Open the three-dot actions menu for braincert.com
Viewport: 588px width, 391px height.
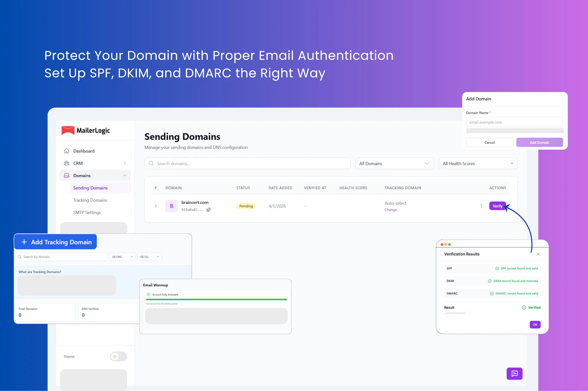tap(481, 206)
